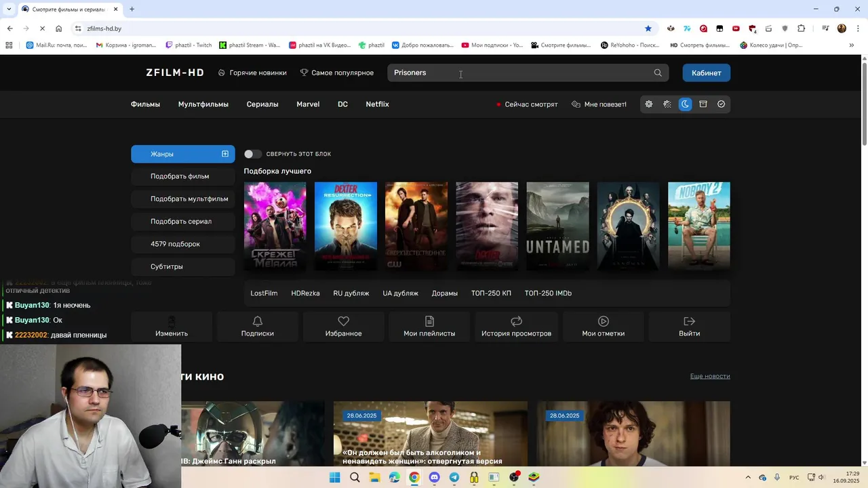Open the 'Скрежет металла' poster
The image size is (868, 488).
pyautogui.click(x=275, y=226)
